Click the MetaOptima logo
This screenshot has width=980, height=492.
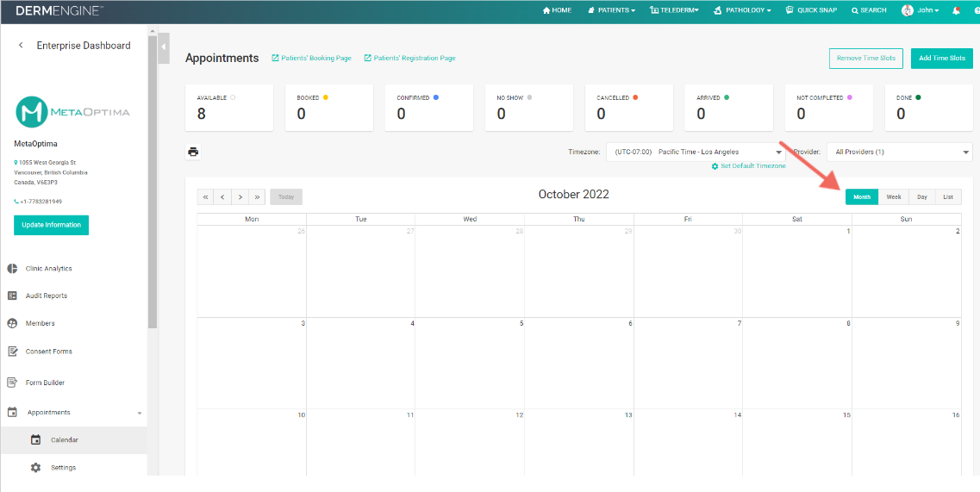[x=73, y=111]
